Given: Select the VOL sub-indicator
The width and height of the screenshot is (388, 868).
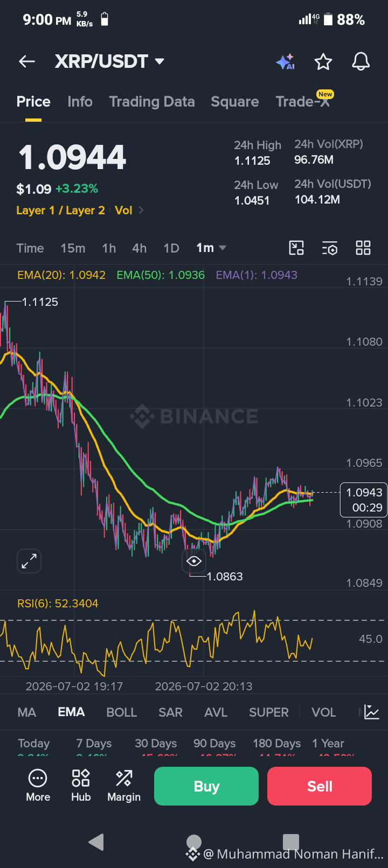Looking at the screenshot, I should tap(324, 712).
